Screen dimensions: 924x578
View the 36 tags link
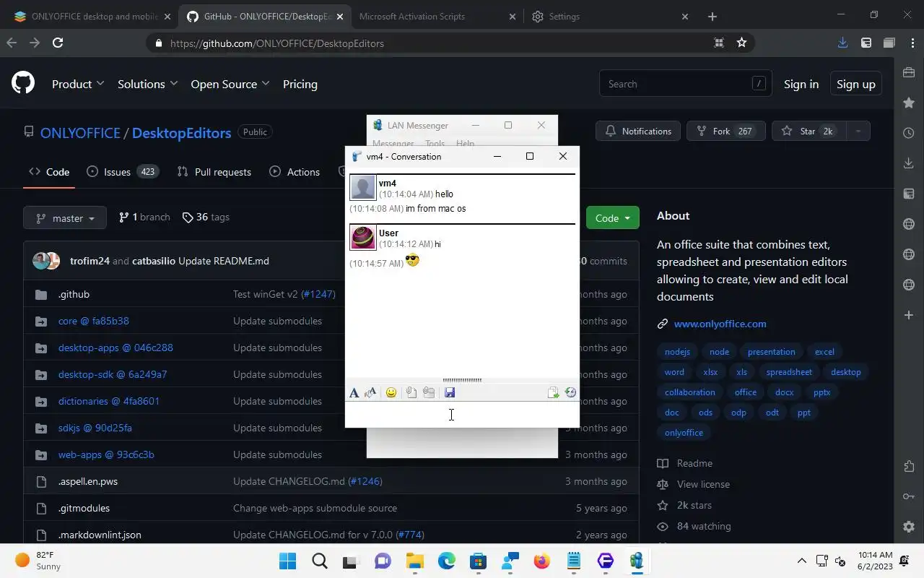(206, 217)
